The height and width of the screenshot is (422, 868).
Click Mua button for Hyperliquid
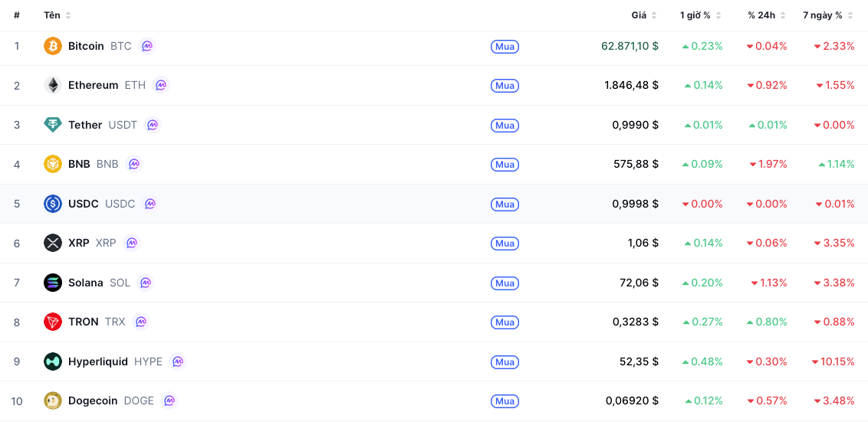tap(505, 362)
